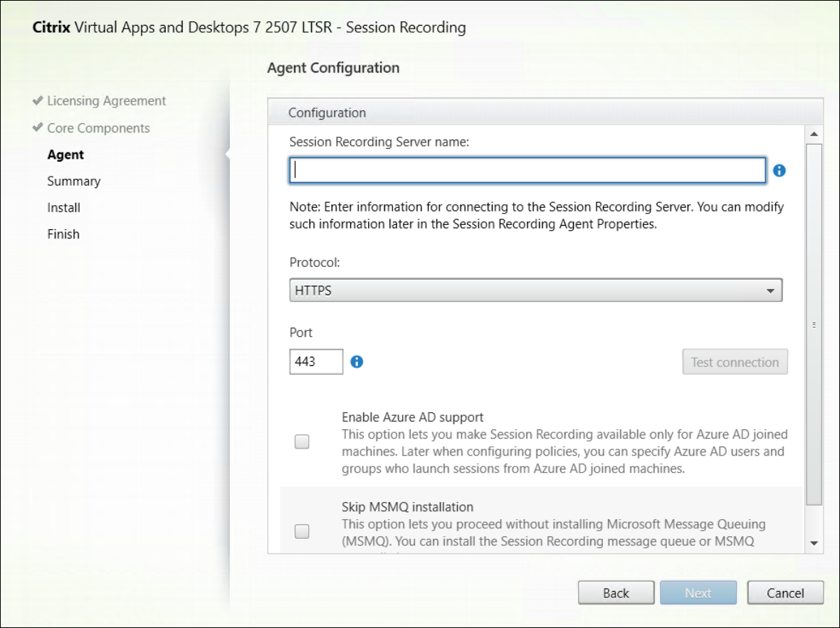Select the Install step in sidebar

63,208
